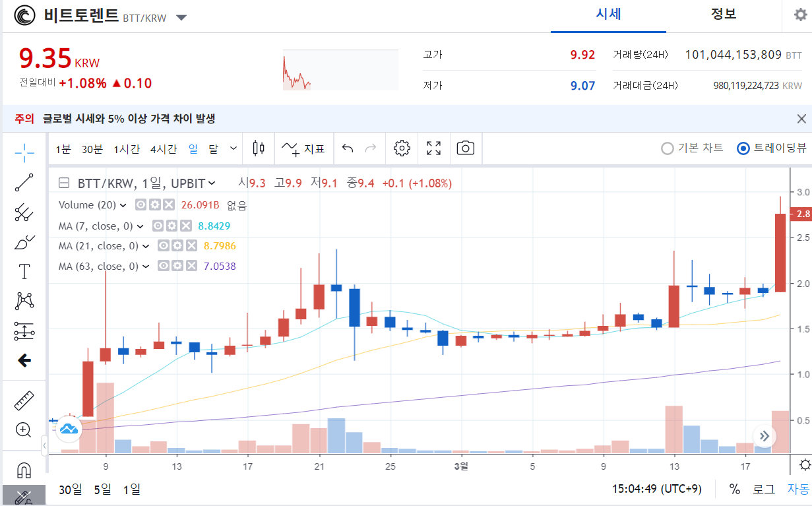Screen dimensions: 812x506
Task: Open chart scale settings gear bottom right
Action: point(805,464)
